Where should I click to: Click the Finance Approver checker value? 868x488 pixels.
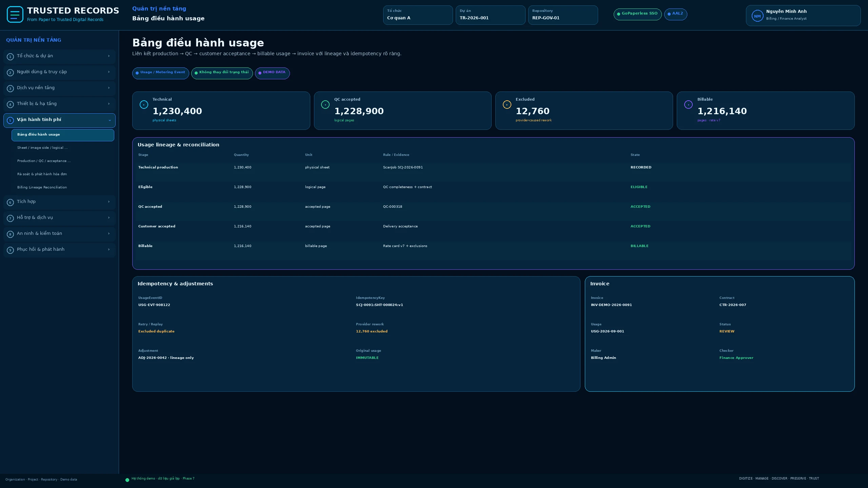[736, 358]
